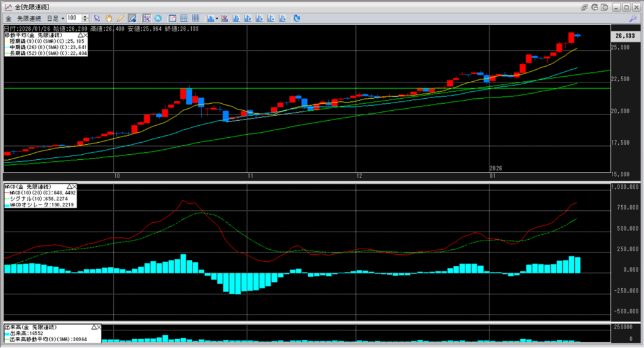Screen dimensions: 644x348
Task: Select the arrow pointer cursor tool
Action: [x=97, y=18]
